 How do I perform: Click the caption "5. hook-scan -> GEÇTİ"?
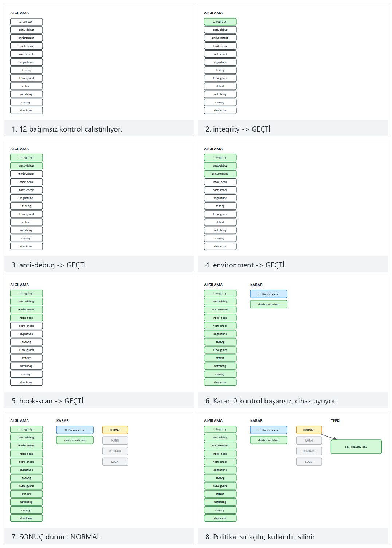[x=48, y=401]
